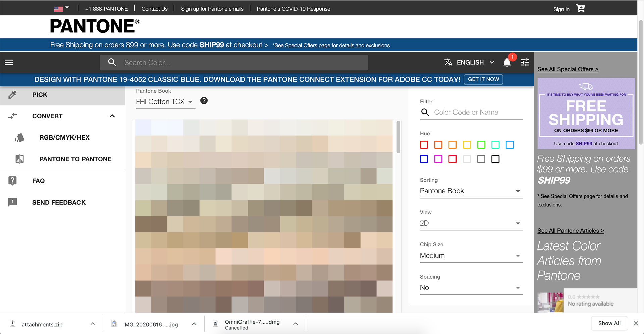The height and width of the screenshot is (334, 644).
Task: Expand options for OmniGraffle dmg download
Action: pos(296,324)
